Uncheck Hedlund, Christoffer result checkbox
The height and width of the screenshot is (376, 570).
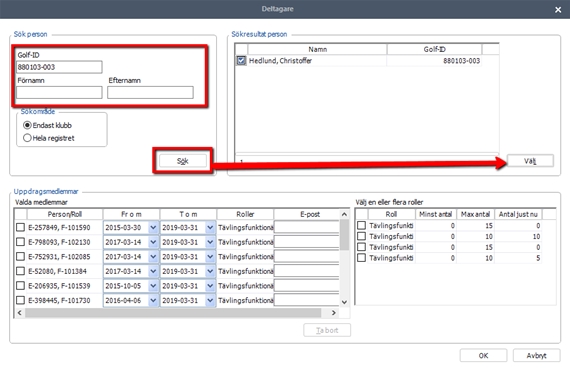(x=241, y=60)
